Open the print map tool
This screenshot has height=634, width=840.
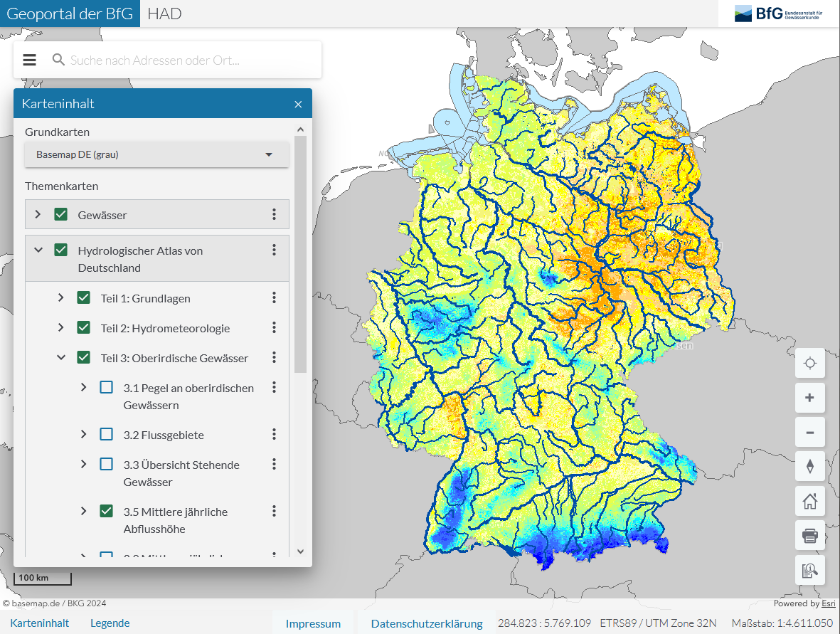point(809,535)
